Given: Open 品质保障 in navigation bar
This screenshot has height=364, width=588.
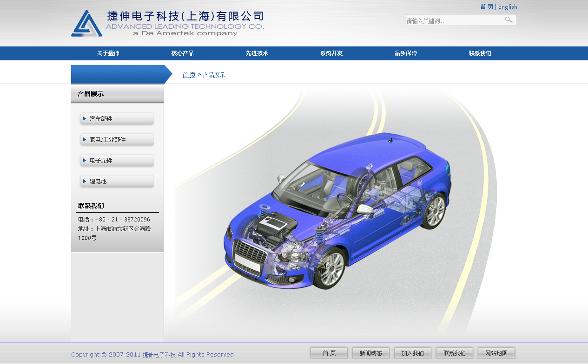Looking at the screenshot, I should click(405, 53).
